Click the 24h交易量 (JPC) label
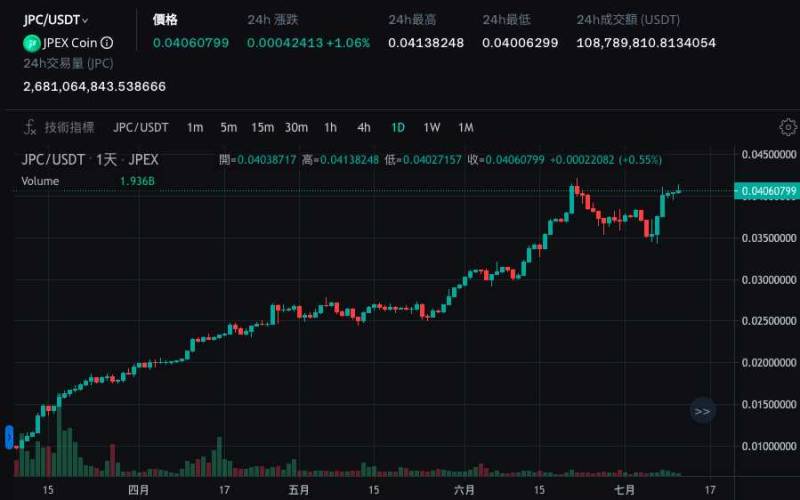 click(x=68, y=64)
